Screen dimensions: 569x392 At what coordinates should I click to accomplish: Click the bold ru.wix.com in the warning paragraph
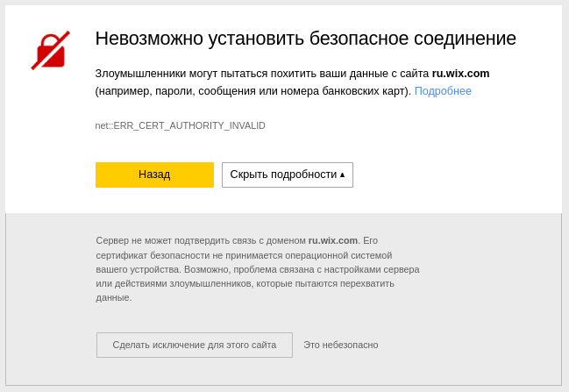(x=460, y=74)
